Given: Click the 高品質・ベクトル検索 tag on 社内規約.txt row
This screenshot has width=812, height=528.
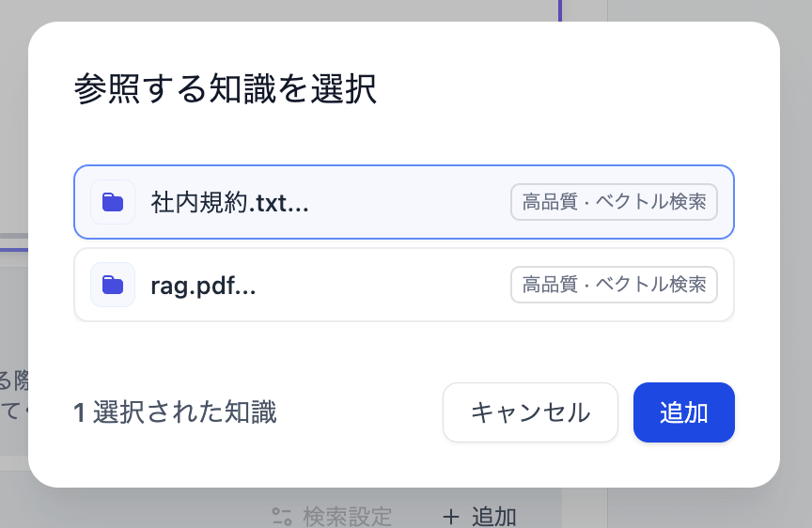Looking at the screenshot, I should [x=614, y=202].
